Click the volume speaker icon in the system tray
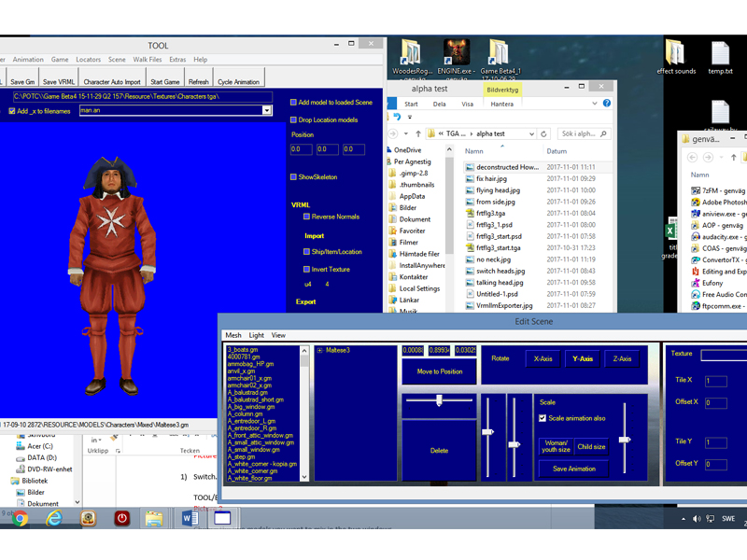This screenshot has height=560, width=747. pos(696,519)
